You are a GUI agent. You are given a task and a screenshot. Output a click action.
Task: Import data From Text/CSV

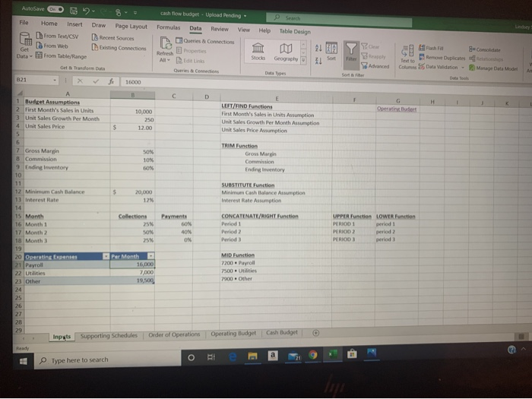point(57,36)
